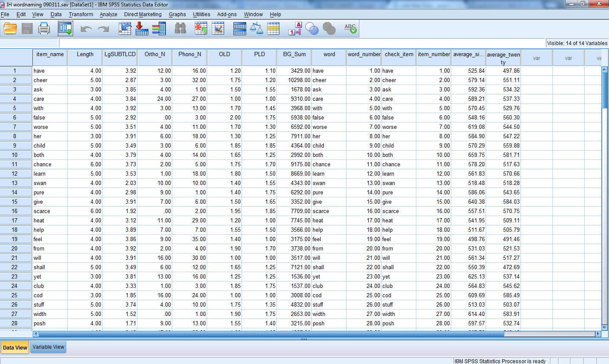Switch to the Variable View tab
The width and height of the screenshot is (609, 364).
click(x=48, y=347)
